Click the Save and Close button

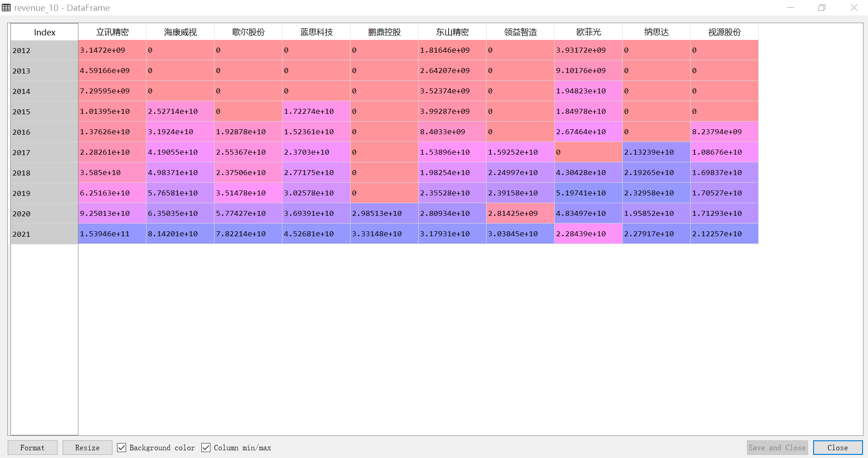(x=777, y=448)
